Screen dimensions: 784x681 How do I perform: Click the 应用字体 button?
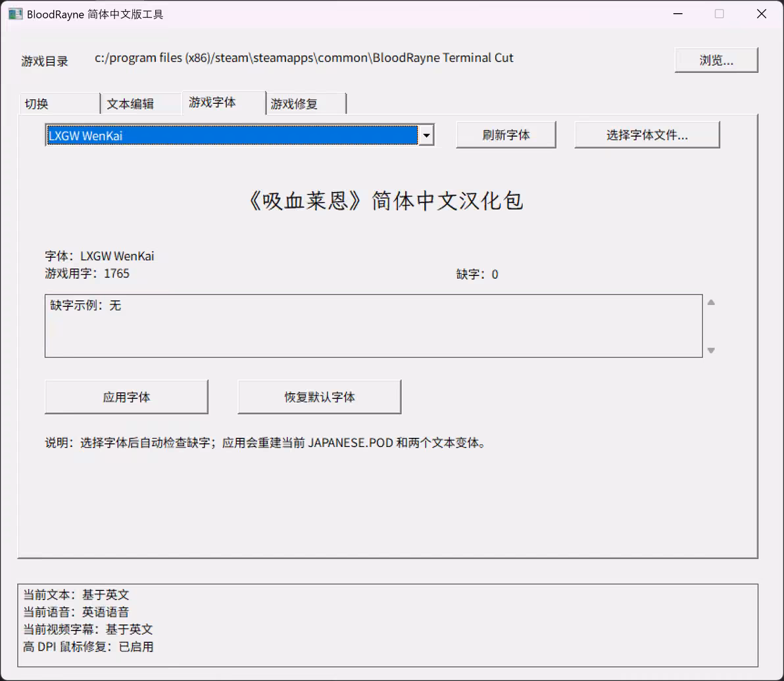tap(126, 397)
